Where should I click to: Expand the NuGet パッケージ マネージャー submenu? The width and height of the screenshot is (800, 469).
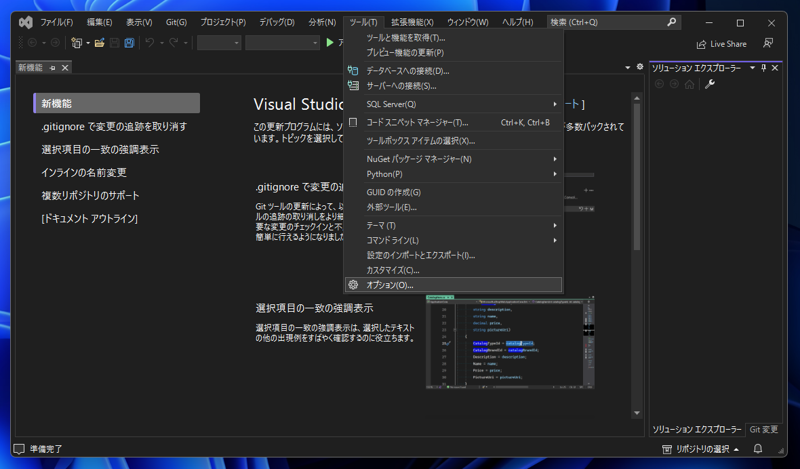click(x=555, y=159)
